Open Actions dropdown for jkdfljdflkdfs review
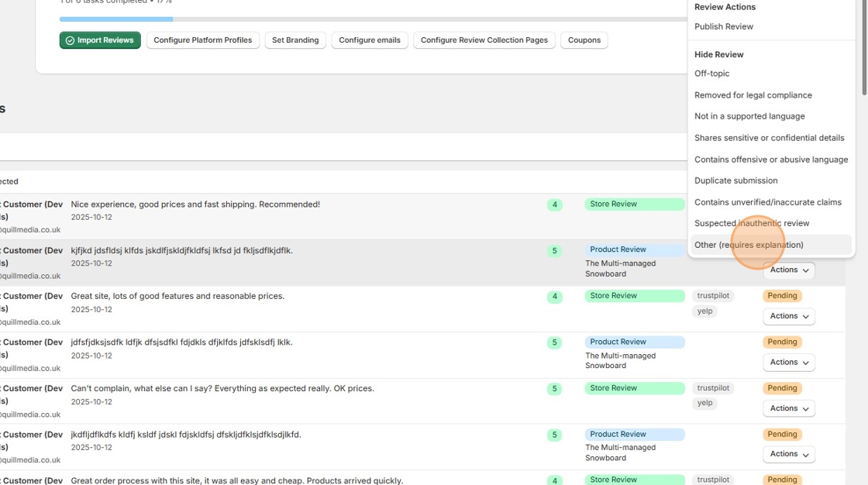The image size is (868, 485). (x=789, y=454)
